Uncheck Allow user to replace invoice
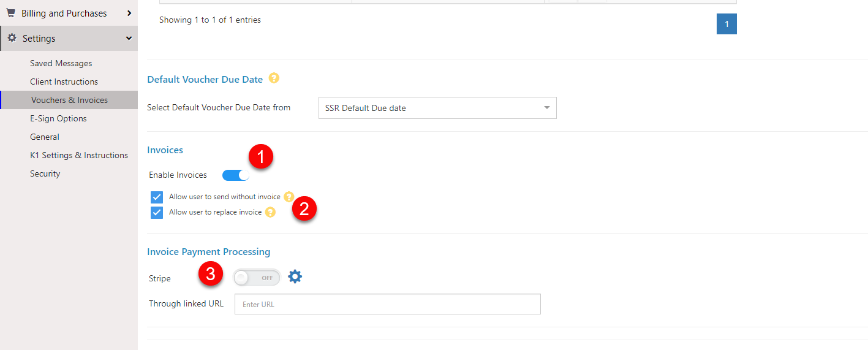This screenshot has height=350, width=868. (x=157, y=213)
